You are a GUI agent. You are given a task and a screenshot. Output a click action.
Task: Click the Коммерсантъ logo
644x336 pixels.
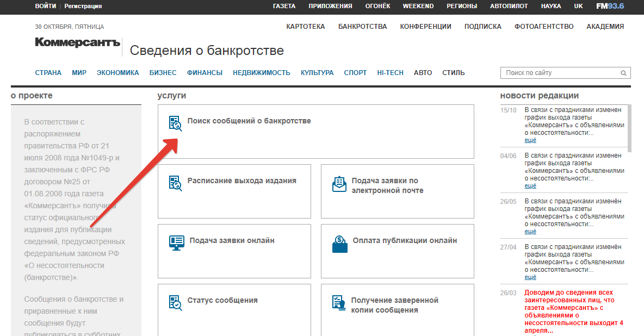pos(77,42)
